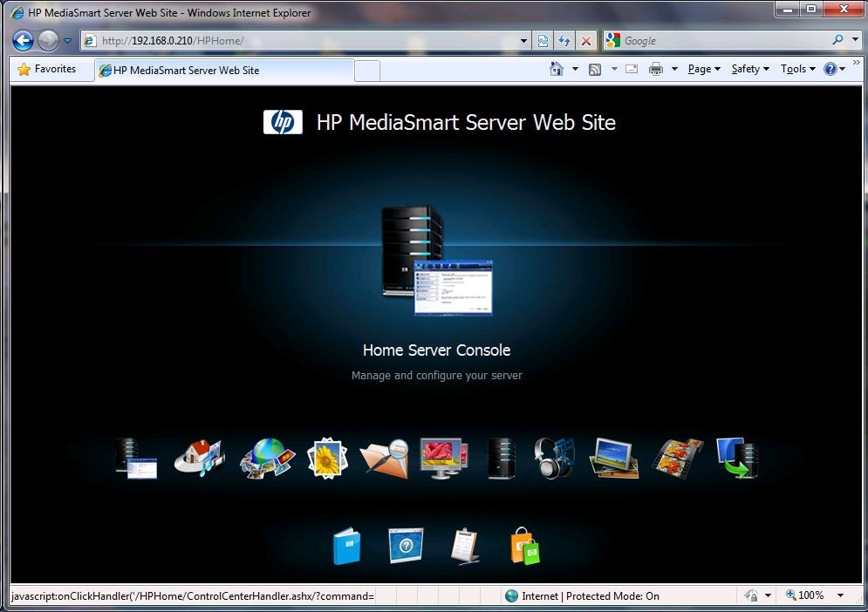This screenshot has width=868, height=612.
Task: Click the address bar URL field
Action: pyautogui.click(x=306, y=40)
